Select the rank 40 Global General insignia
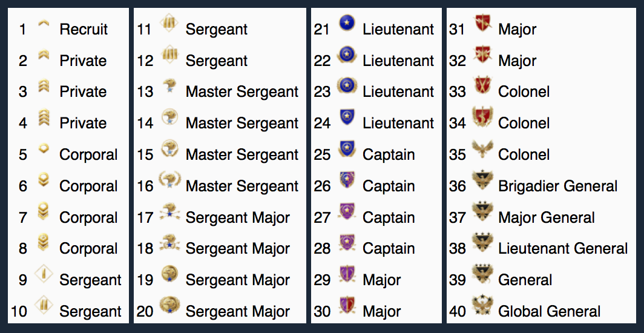 click(x=482, y=306)
